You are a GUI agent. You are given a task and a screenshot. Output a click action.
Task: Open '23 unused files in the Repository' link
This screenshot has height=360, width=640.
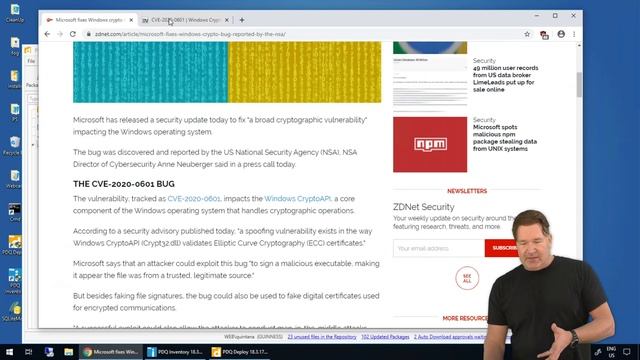click(x=322, y=337)
